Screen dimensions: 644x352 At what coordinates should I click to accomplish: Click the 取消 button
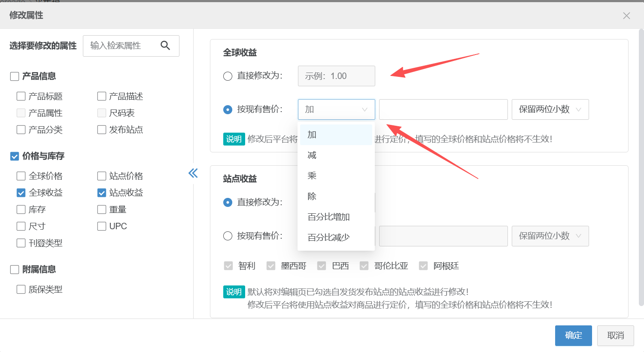point(615,335)
